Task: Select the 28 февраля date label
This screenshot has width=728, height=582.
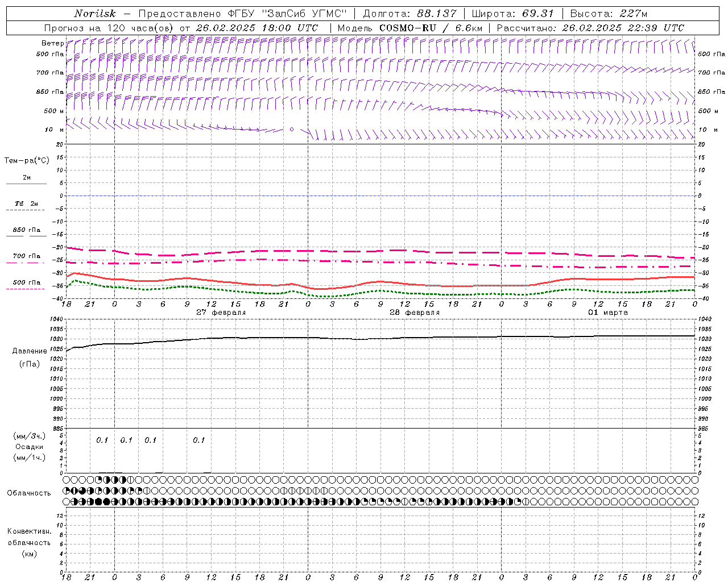Action: coord(415,313)
